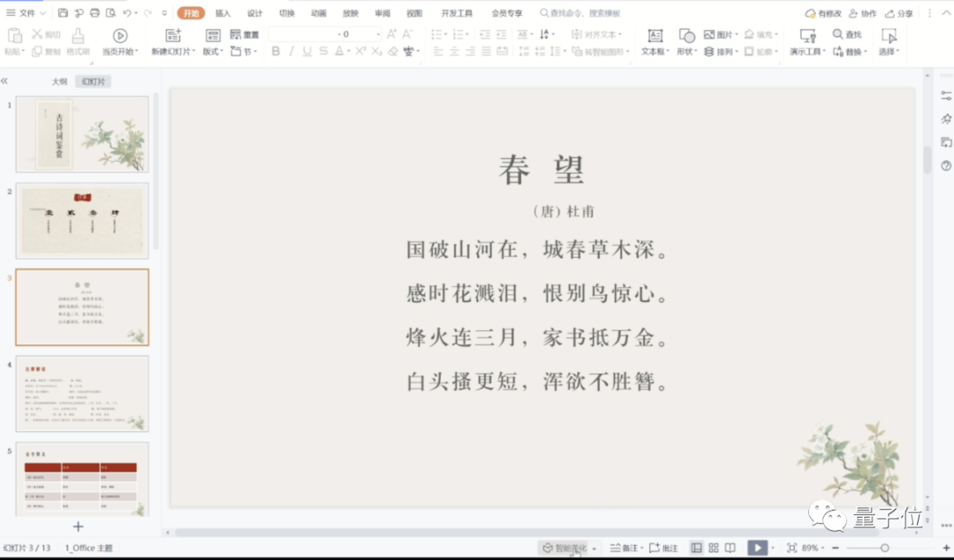Open the 文件 menu dropdown
954x560 pixels.
(x=26, y=13)
